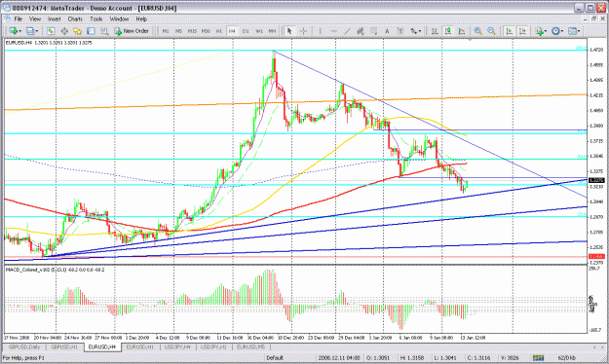609x364 pixels.
Task: Toggle the Chart Shift icon
Action: 523,31
